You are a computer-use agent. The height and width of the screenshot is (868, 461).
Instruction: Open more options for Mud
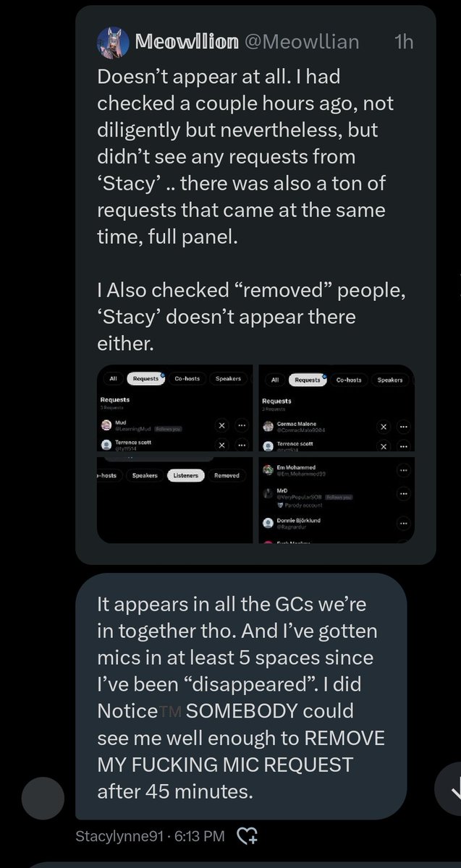point(241,425)
